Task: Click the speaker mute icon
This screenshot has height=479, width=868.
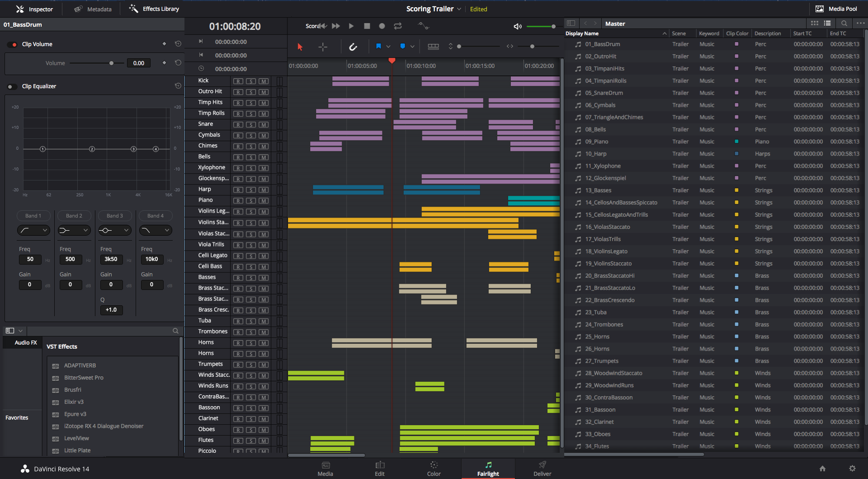Action: coord(518,26)
